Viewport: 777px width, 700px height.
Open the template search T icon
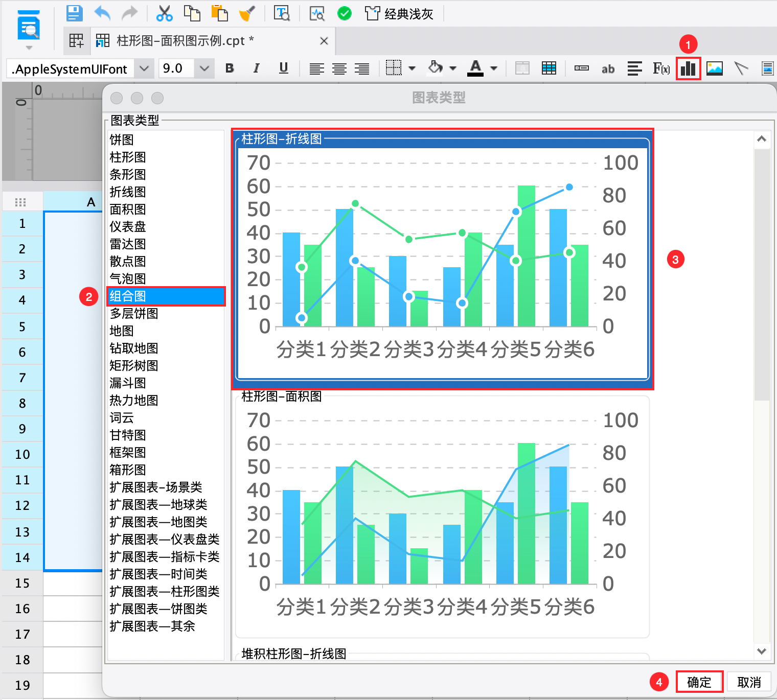(x=282, y=13)
